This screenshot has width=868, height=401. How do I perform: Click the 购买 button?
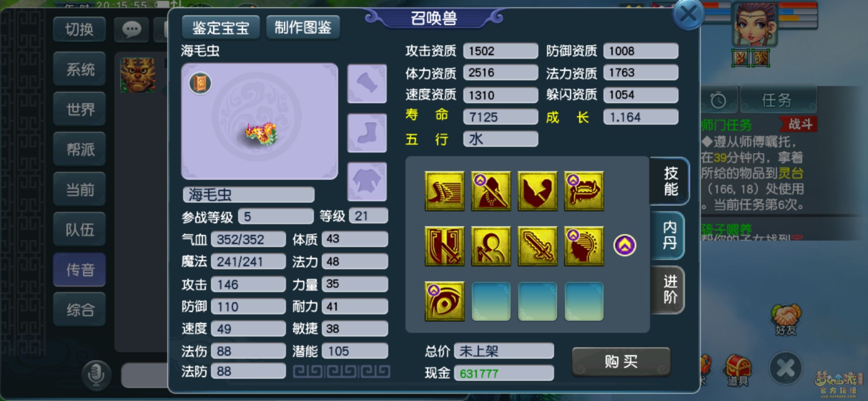coord(621,361)
